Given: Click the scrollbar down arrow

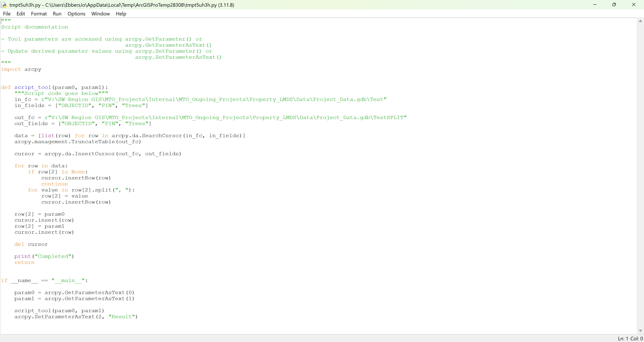Looking at the screenshot, I should click(640, 330).
